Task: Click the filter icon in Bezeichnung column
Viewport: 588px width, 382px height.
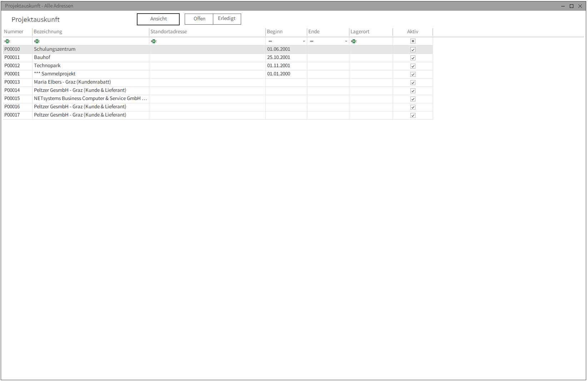Action: (x=37, y=41)
